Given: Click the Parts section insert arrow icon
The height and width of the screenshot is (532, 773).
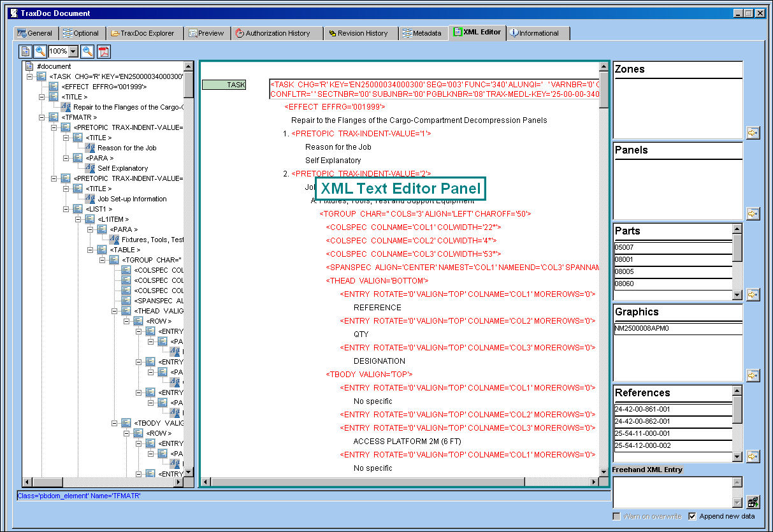Looking at the screenshot, I should [753, 294].
